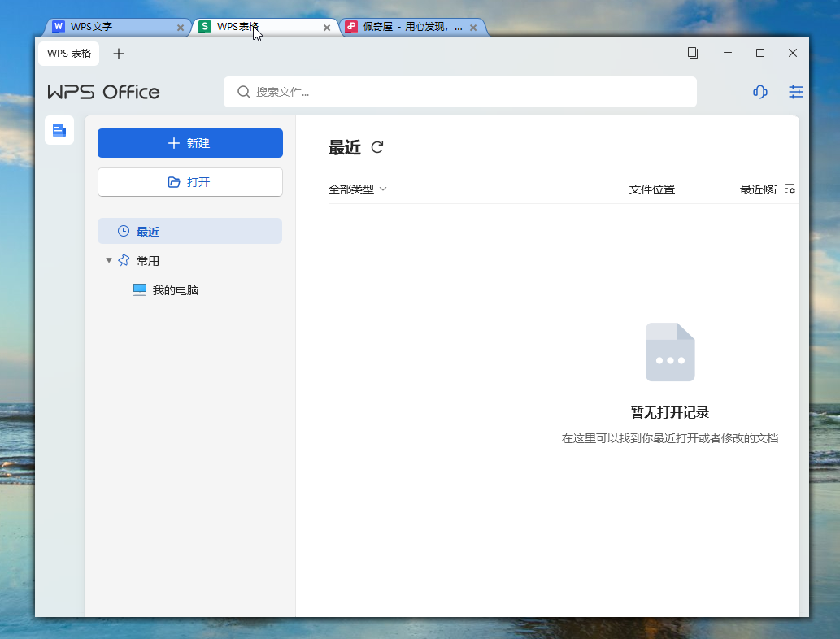
Task: Open 我的电脑 in sidebar
Action: [x=166, y=290]
